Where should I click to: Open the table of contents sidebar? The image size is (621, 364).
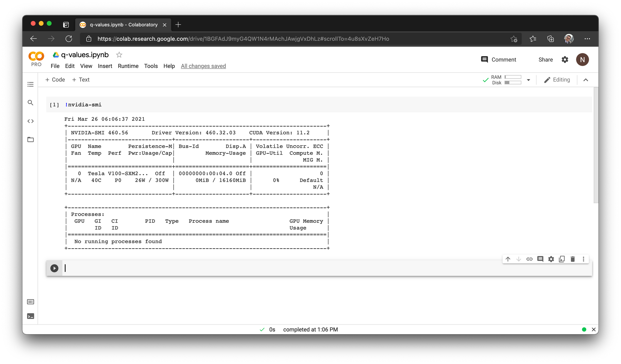coord(30,84)
